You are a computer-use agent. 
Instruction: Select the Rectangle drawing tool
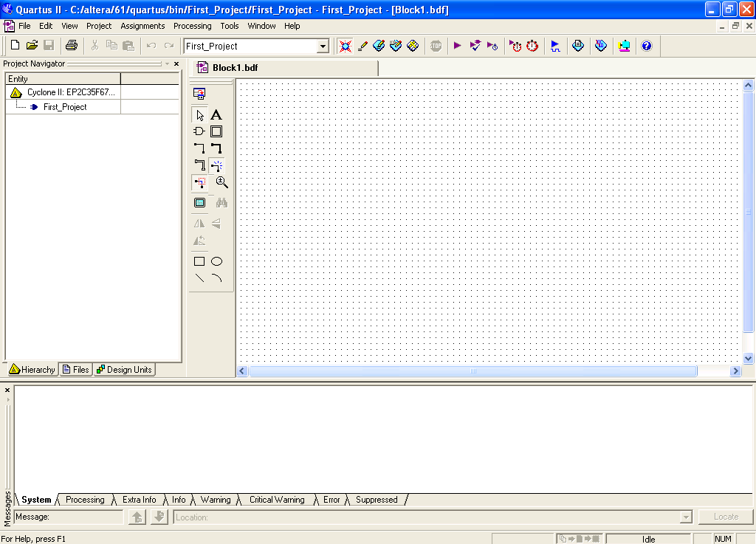[199, 261]
